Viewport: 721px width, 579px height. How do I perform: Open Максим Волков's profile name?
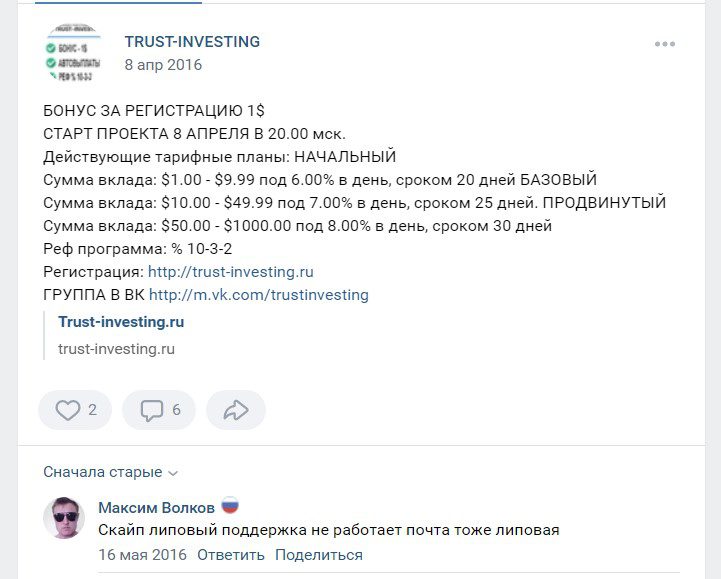pos(156,507)
